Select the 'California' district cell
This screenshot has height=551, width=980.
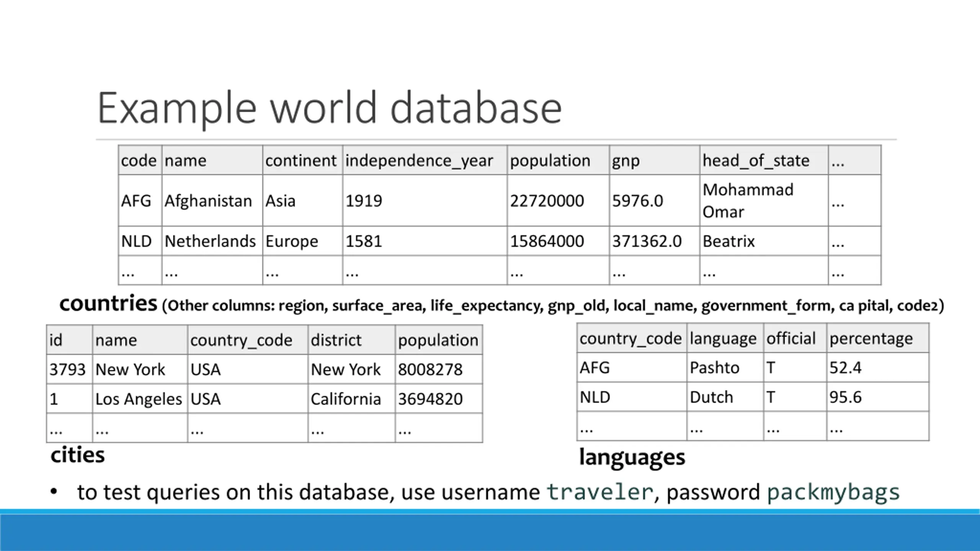(351, 399)
